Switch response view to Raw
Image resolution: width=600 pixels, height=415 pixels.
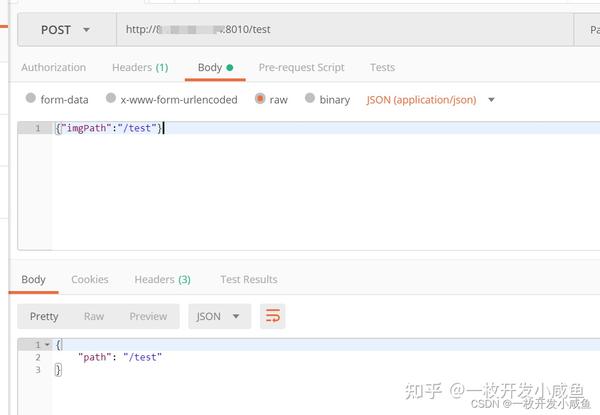pyautogui.click(x=94, y=316)
